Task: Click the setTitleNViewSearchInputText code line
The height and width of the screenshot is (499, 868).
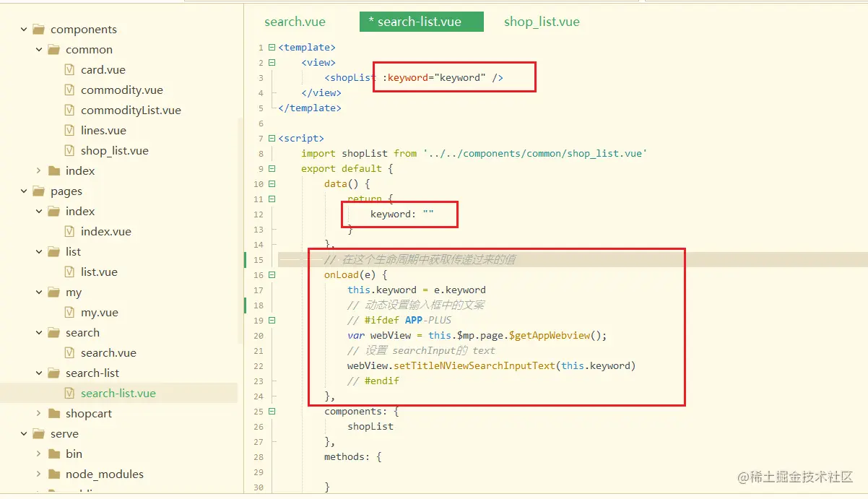Action: pyautogui.click(x=491, y=366)
